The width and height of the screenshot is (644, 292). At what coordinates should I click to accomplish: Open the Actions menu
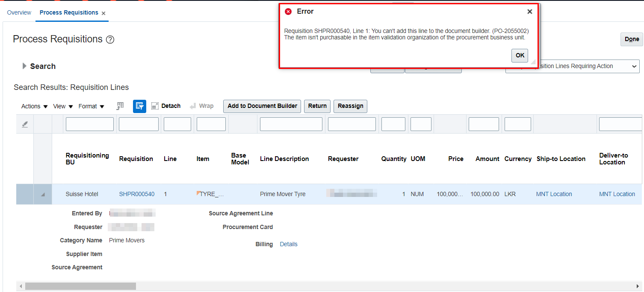(35, 106)
